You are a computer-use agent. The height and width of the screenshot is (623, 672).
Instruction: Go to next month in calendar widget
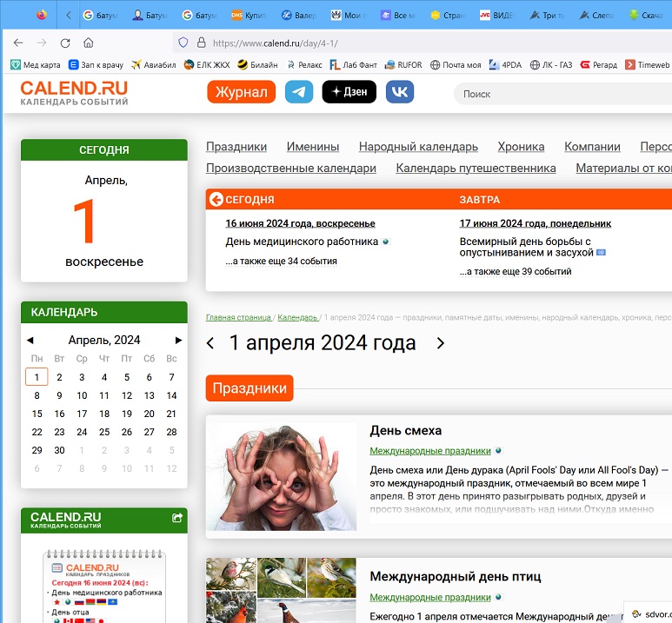pyautogui.click(x=179, y=341)
